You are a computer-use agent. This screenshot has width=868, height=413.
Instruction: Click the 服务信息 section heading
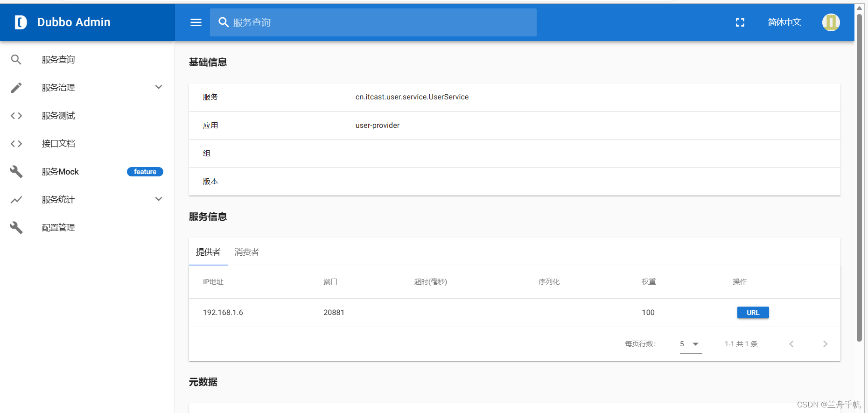coord(208,217)
